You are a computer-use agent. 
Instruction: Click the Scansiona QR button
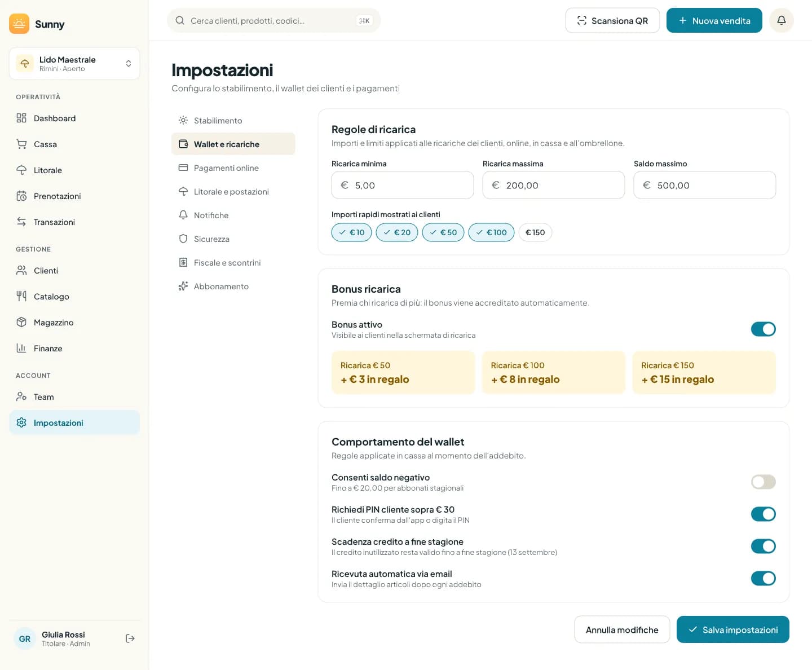pyautogui.click(x=612, y=20)
